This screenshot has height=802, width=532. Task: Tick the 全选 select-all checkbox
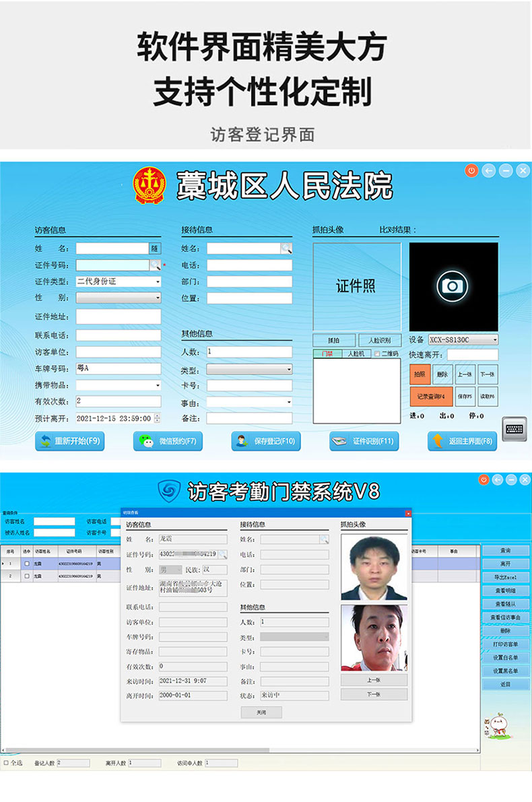(x=6, y=763)
